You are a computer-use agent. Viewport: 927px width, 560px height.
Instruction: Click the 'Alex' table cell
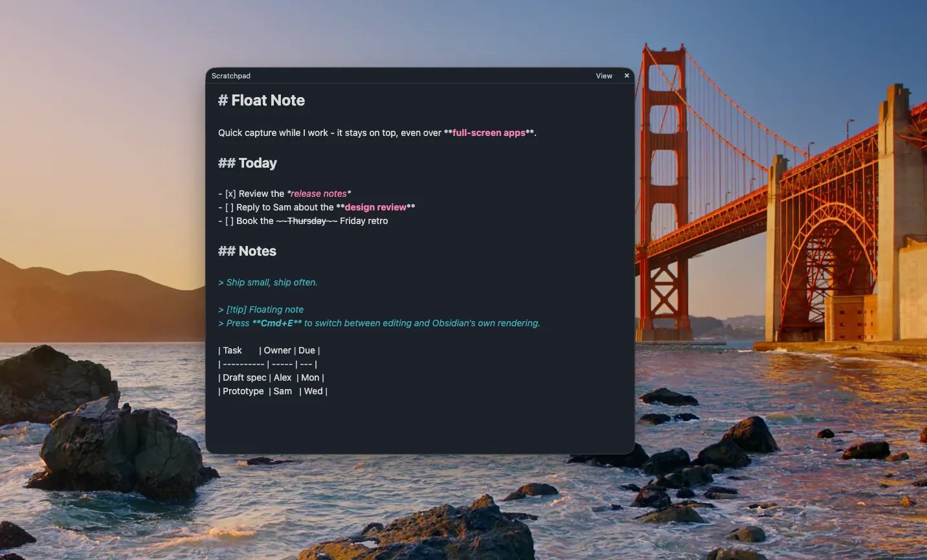[x=283, y=377]
